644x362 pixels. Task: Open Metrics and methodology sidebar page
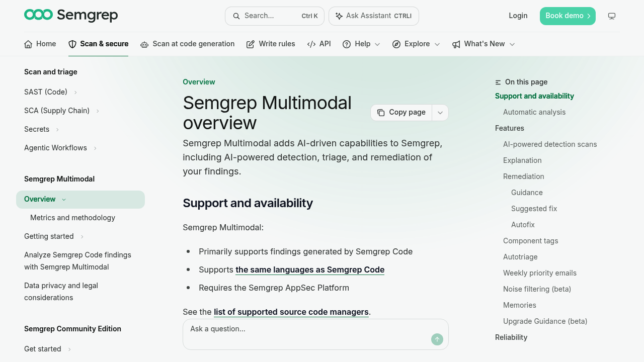pyautogui.click(x=72, y=218)
